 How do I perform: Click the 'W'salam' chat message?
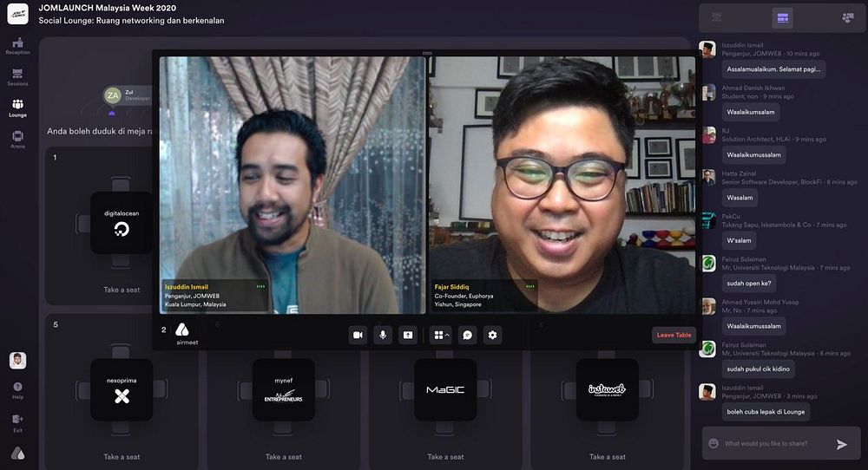[739, 240]
